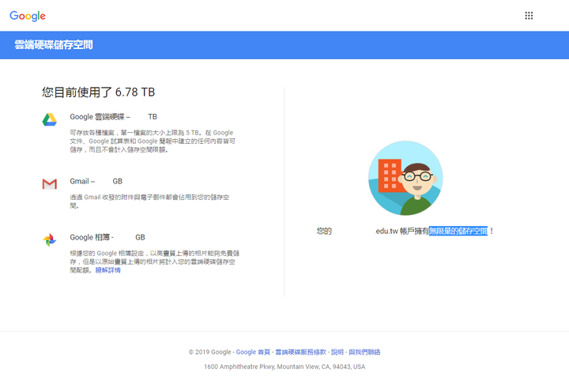This screenshot has width=569, height=392.
Task: Click the 1600 Amphitheatre Pkwy address text
Action: (284, 367)
